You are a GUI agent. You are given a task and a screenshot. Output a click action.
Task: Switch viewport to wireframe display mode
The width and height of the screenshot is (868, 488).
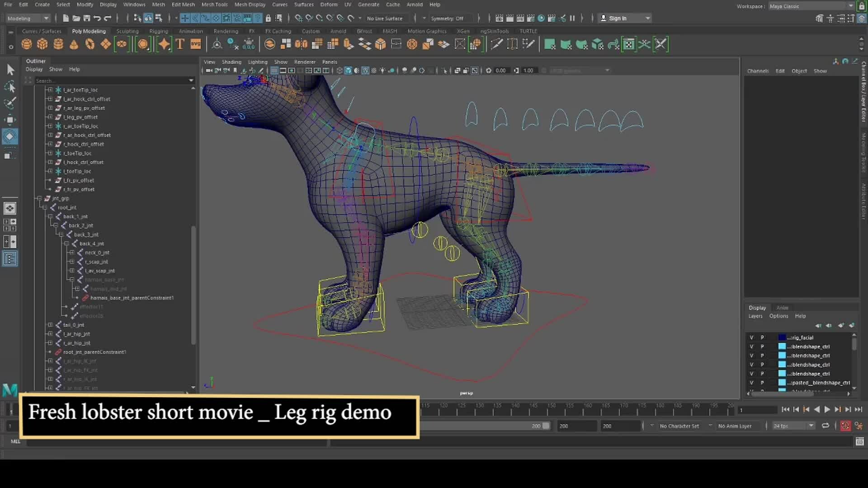click(x=340, y=70)
